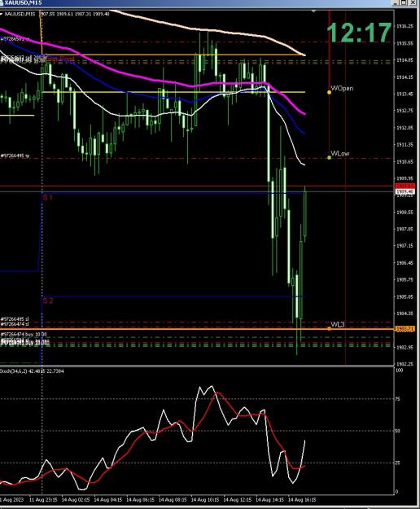
Task: Select the WLow level dot marker
Action: point(329,158)
